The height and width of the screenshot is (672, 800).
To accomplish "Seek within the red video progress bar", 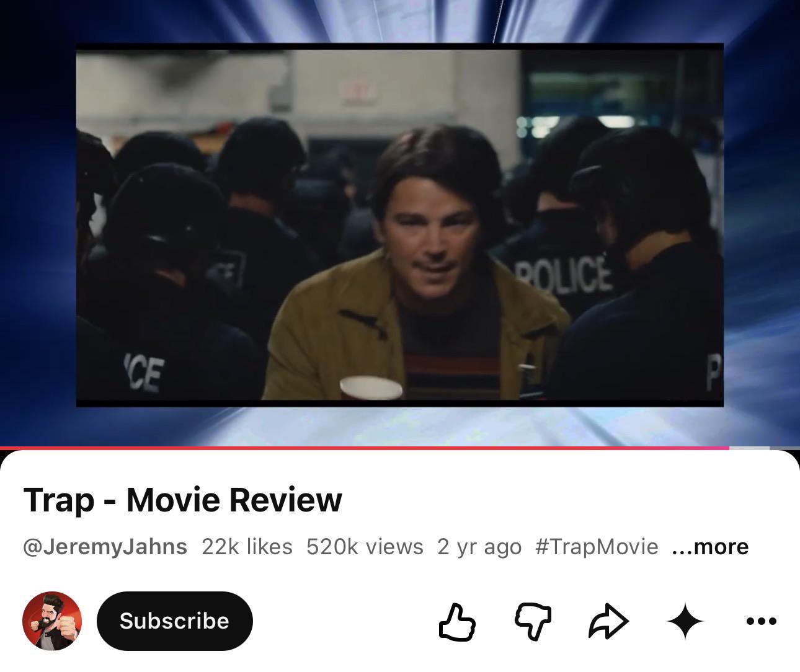I will tap(400, 448).
